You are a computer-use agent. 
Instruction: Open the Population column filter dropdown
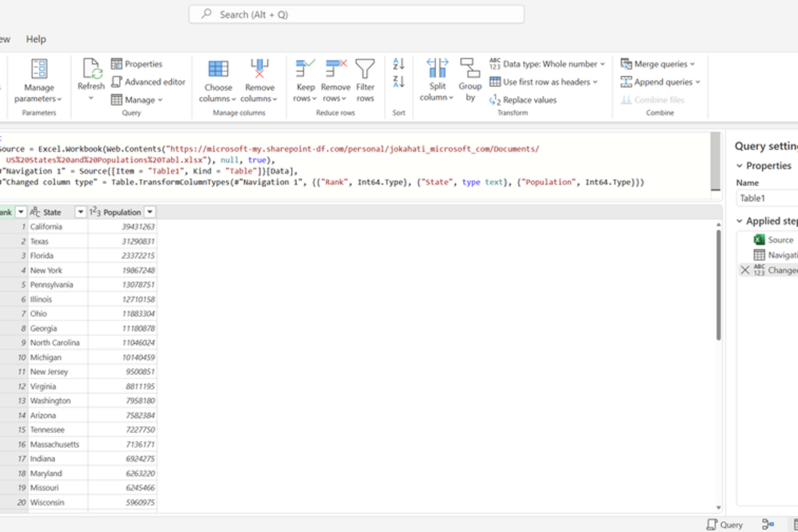click(150, 212)
